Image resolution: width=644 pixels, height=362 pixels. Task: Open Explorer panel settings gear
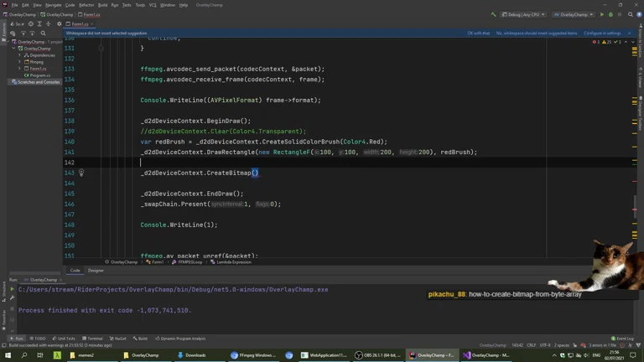click(60, 23)
